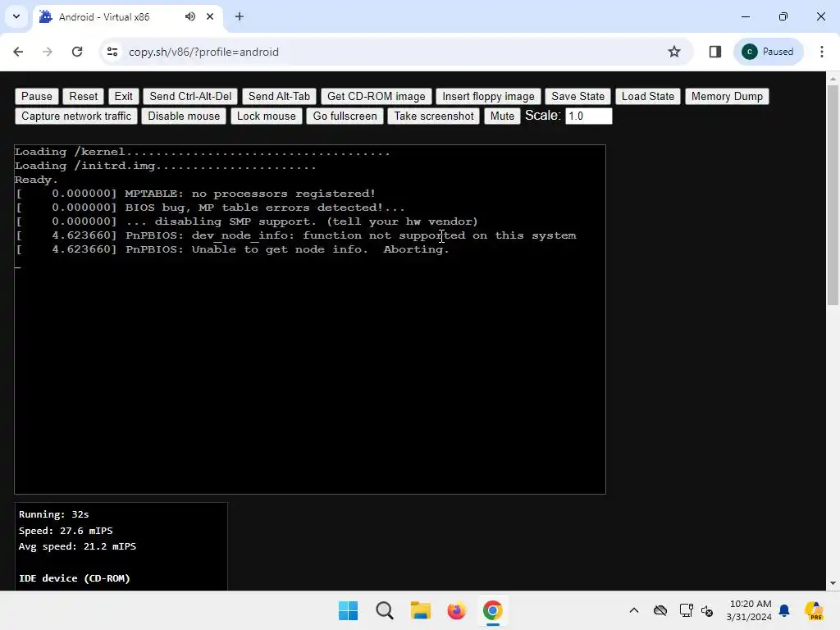This screenshot has height=630, width=840.
Task: Create a Memory Dump
Action: click(727, 97)
